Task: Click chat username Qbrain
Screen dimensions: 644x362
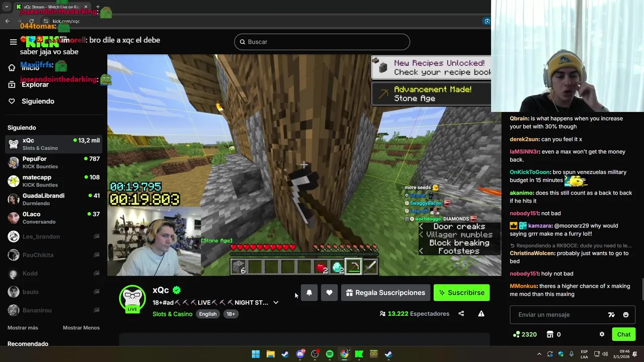Action: pyautogui.click(x=519, y=119)
